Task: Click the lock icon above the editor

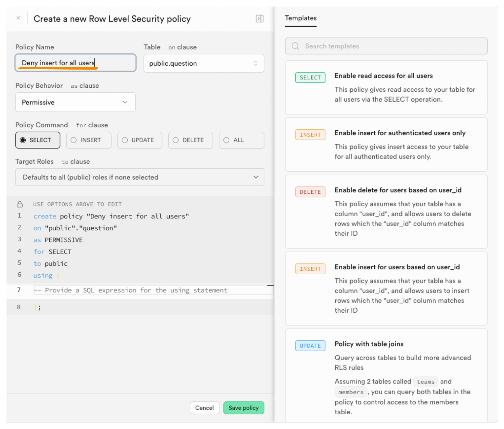Action: pyautogui.click(x=20, y=204)
